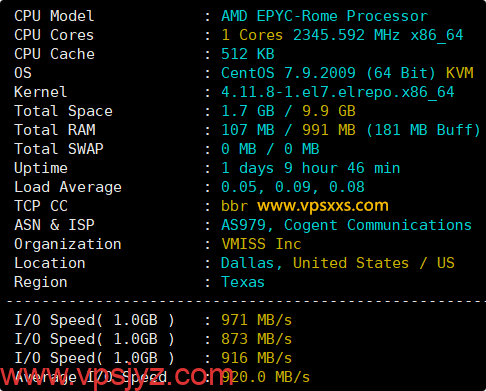Screen dimensions: 486x391
Task: Click the CPU Cores value line
Action: (342, 35)
